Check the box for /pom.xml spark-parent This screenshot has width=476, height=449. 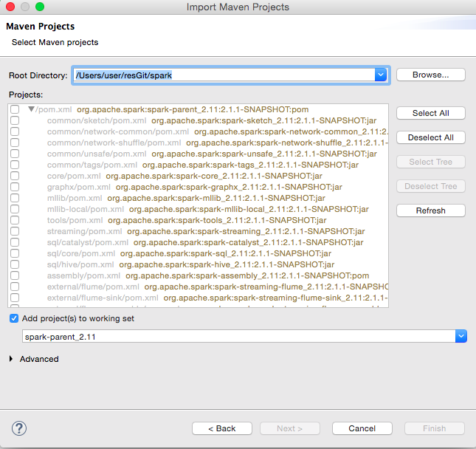click(x=15, y=109)
